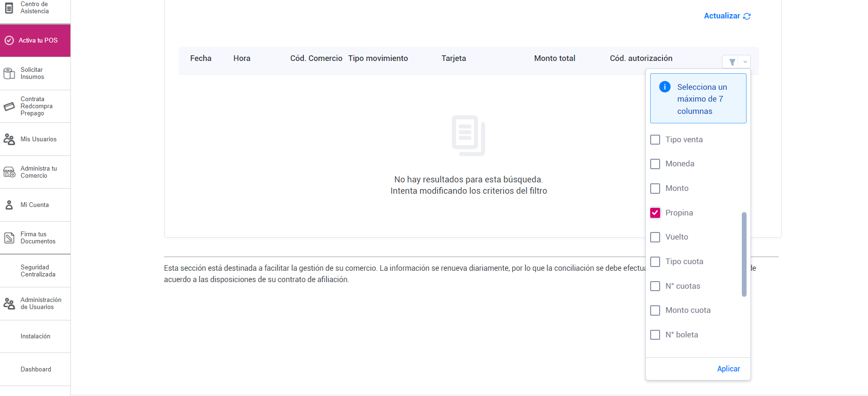Open the Dashboard menu item
Image resolution: width=868 pixels, height=396 pixels.
(x=35, y=370)
